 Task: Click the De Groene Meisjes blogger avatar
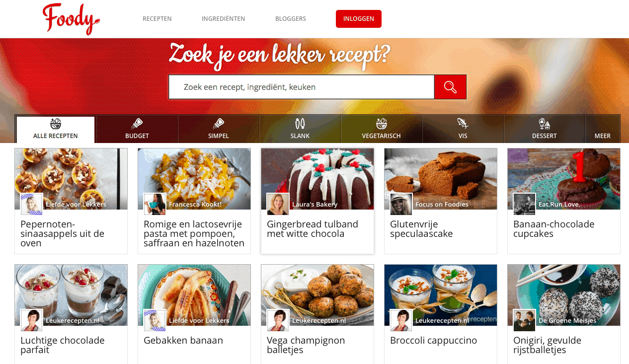click(x=525, y=320)
